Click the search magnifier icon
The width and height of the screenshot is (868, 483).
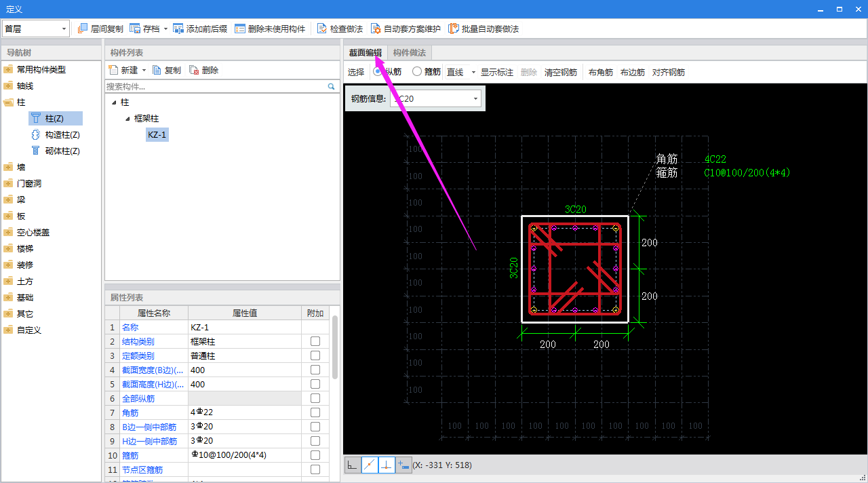(x=332, y=87)
